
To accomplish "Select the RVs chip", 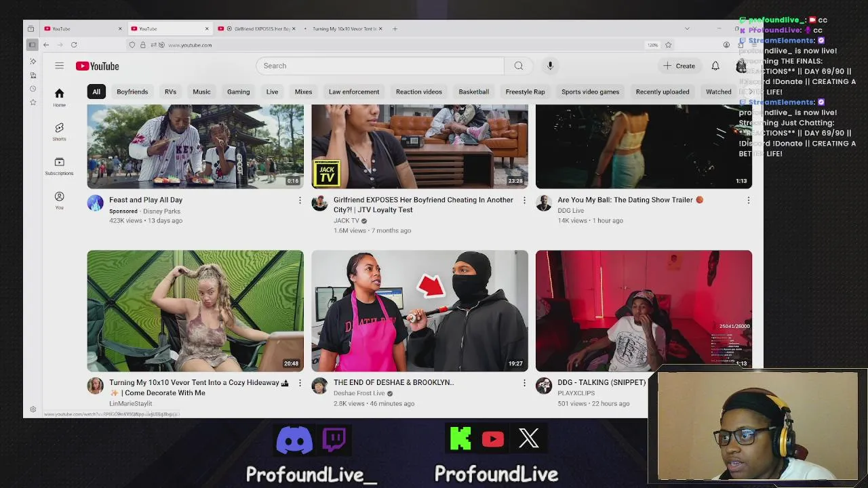I will (170, 91).
